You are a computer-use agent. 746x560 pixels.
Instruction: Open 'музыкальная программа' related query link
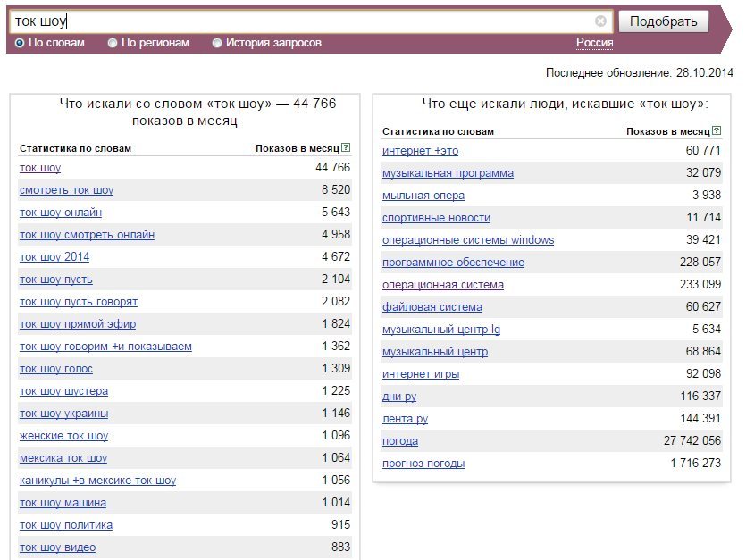[448, 173]
